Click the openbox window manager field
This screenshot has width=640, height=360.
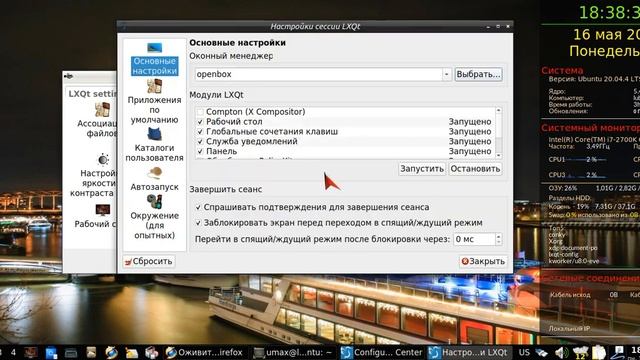click(318, 74)
